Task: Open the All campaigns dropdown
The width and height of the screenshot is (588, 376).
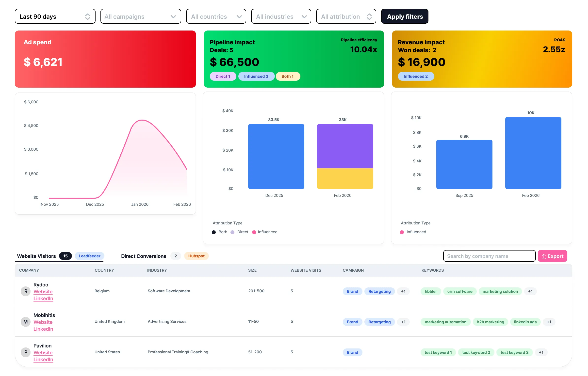Action: [141, 16]
